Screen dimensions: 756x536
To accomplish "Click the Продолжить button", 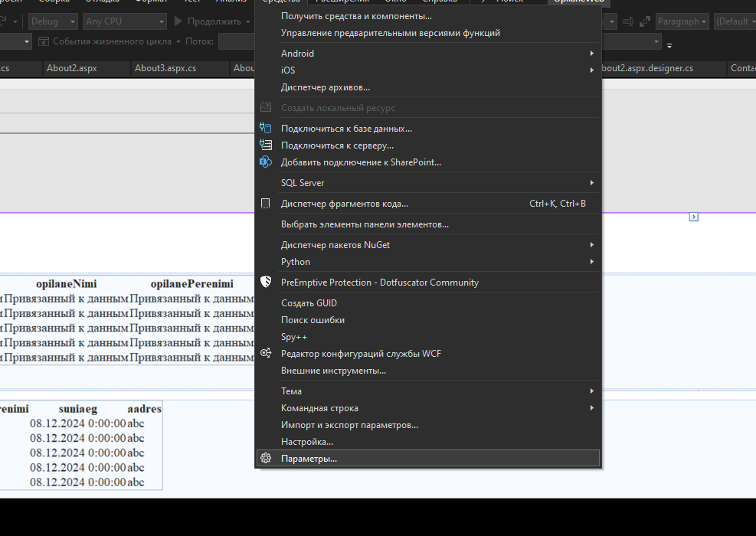I will [208, 21].
